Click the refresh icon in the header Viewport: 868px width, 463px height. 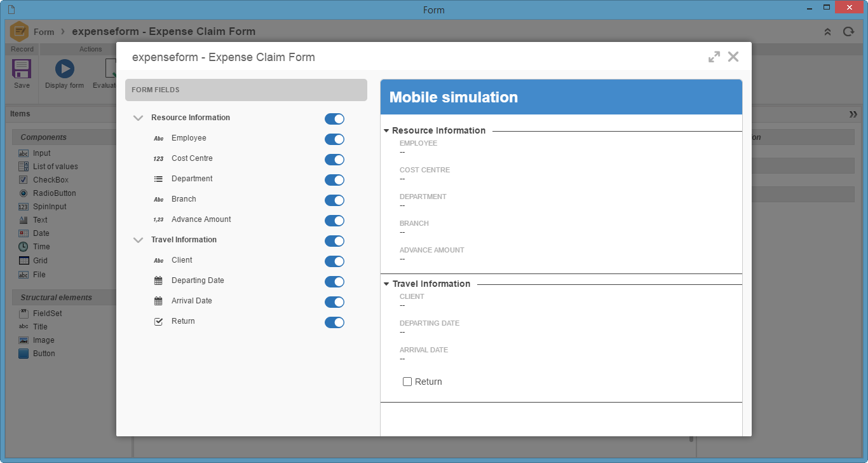(848, 32)
